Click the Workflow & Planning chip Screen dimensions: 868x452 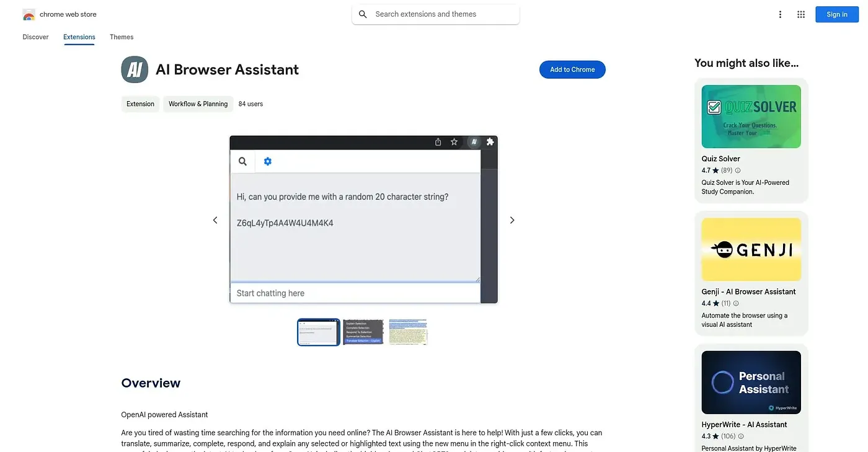coord(198,104)
